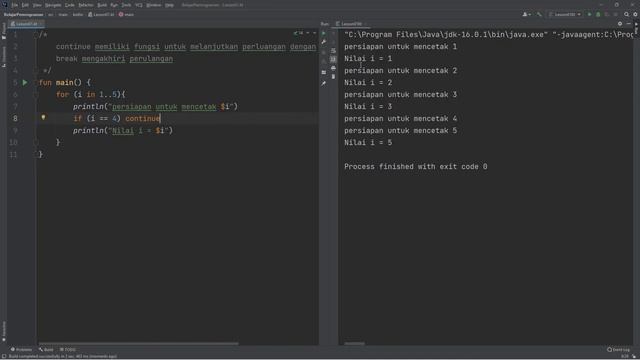Open the Help menu

169,5
